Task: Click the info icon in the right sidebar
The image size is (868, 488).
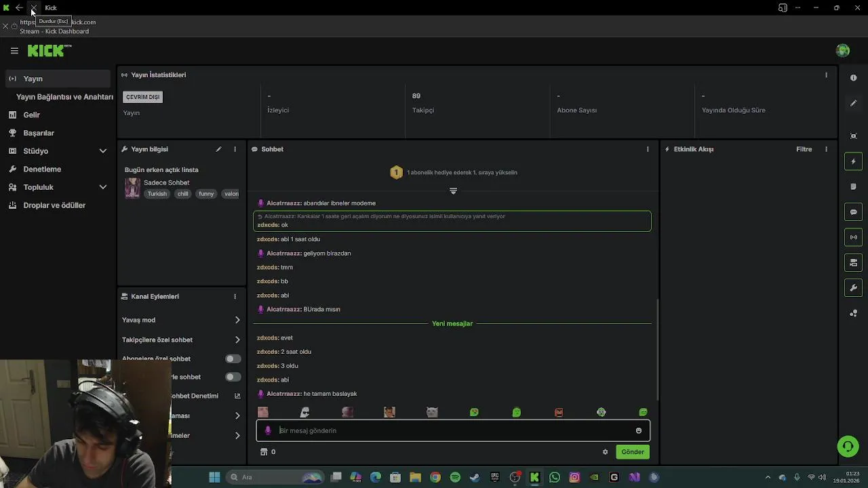Action: coord(853,78)
